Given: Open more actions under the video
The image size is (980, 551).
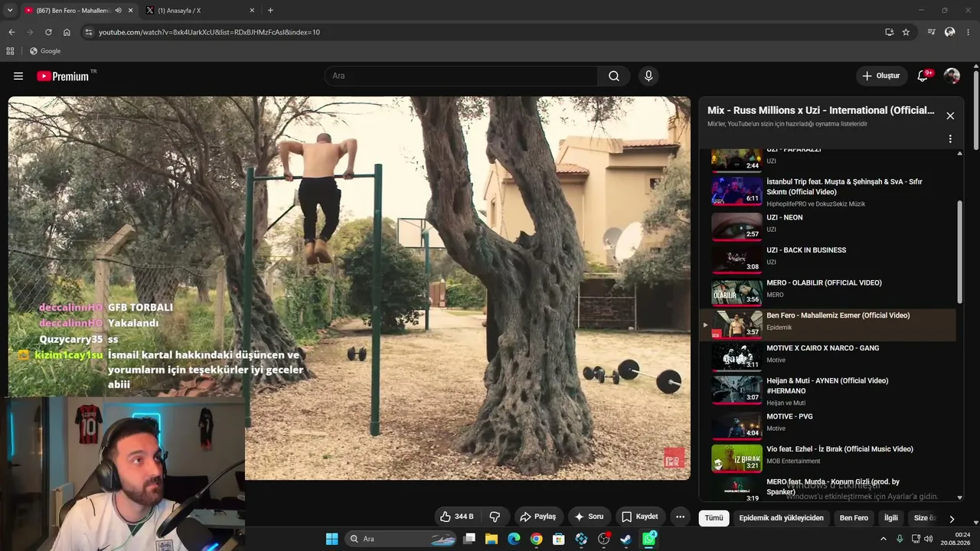Looking at the screenshot, I should [x=680, y=517].
